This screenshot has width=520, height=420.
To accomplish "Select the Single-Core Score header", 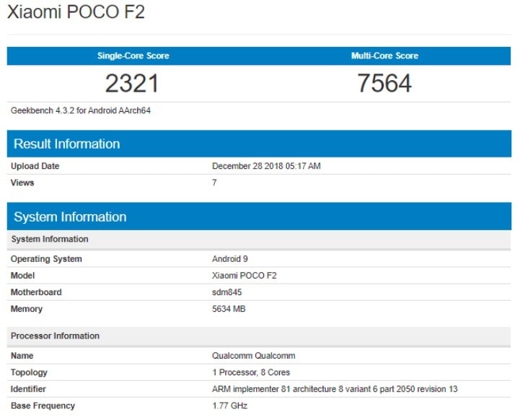I will tap(133, 56).
